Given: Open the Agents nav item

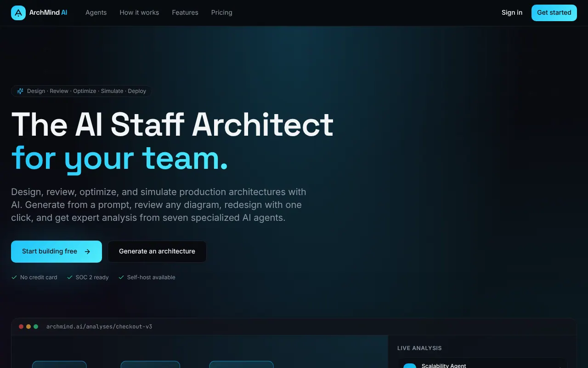Looking at the screenshot, I should tap(96, 12).
